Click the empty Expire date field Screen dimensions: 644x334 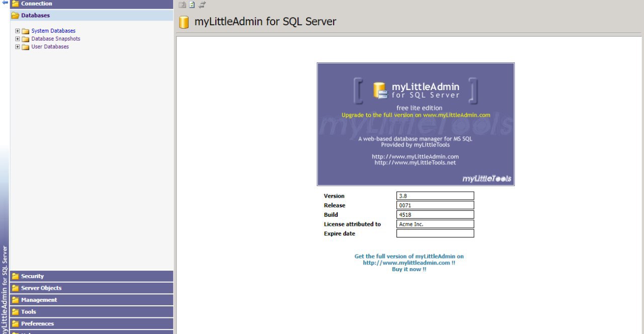(435, 233)
